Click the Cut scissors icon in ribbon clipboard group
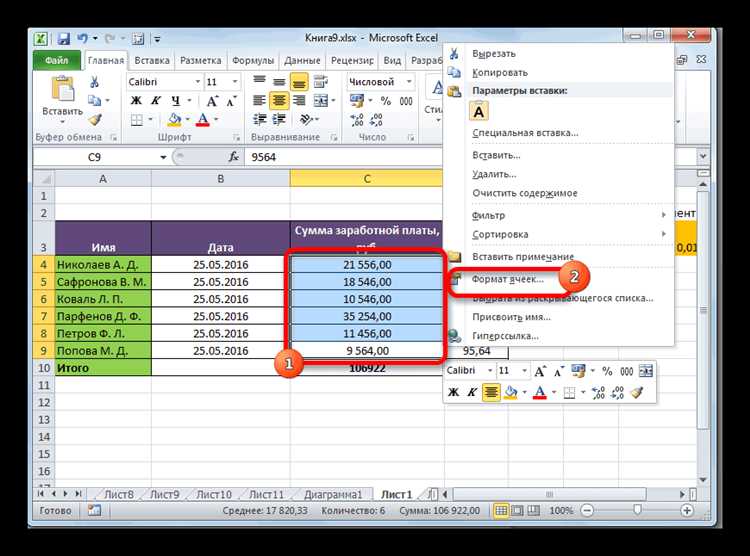Screen dimensions: 750x556 pyautogui.click(x=94, y=82)
